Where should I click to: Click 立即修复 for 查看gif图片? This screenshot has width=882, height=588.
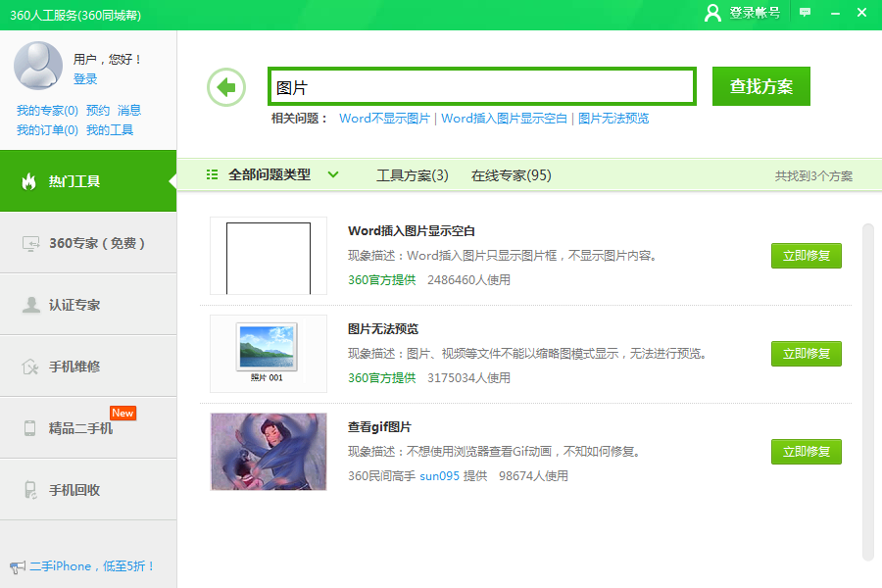point(807,451)
